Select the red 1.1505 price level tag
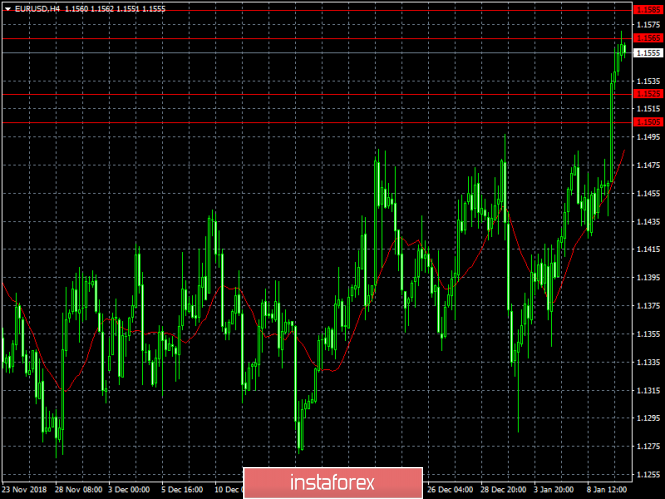 pos(648,122)
